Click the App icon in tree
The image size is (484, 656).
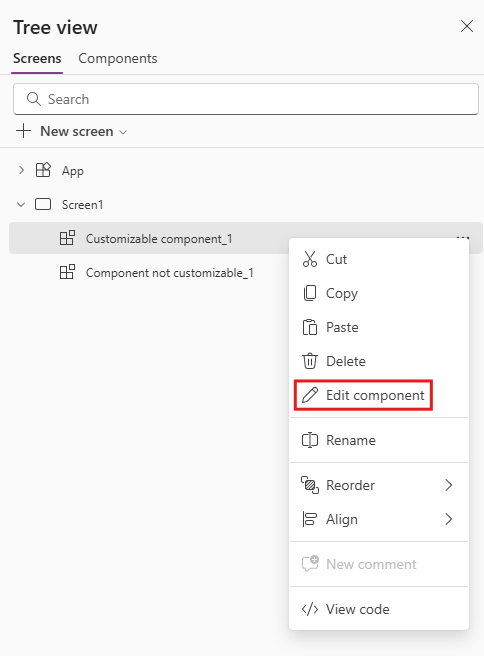[x=43, y=170]
